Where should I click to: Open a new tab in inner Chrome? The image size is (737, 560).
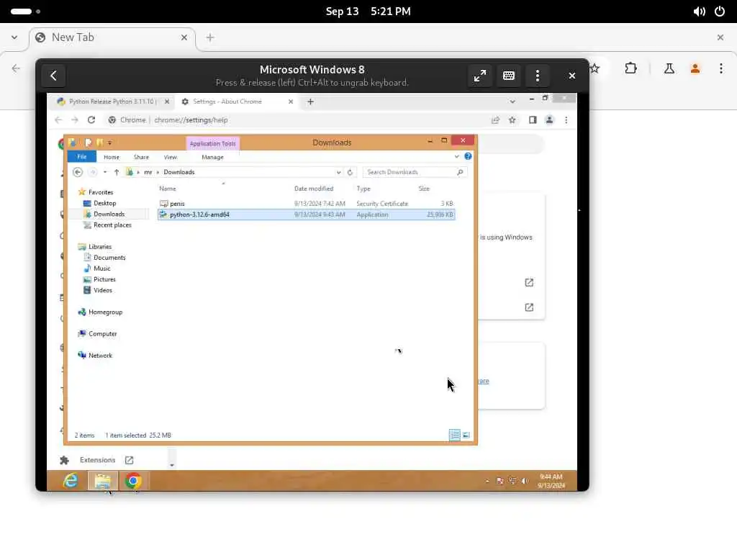click(x=310, y=101)
